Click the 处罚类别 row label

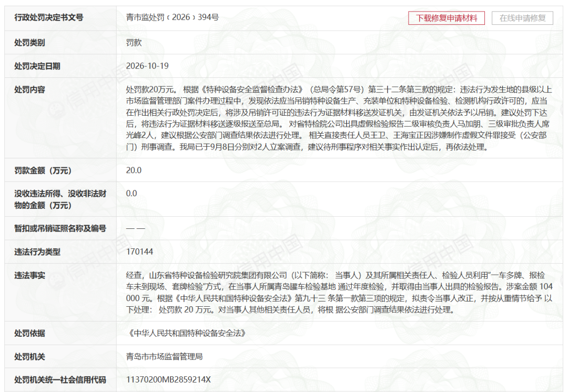[x=29, y=43]
